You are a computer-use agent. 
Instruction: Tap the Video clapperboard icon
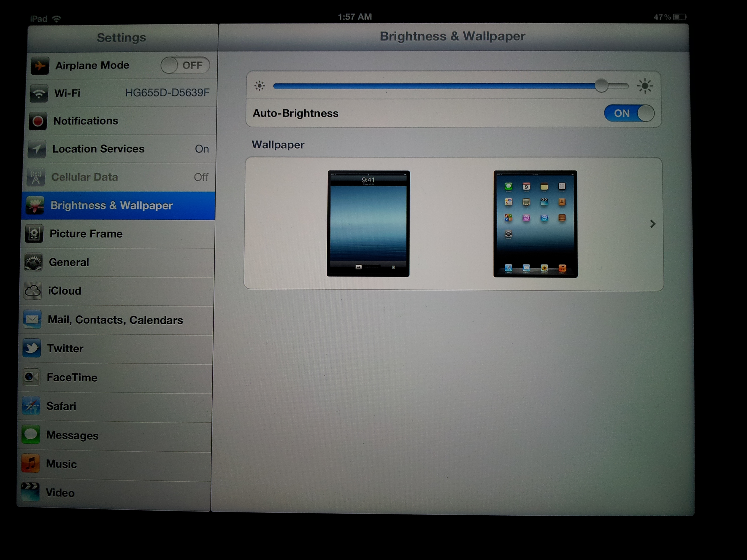pyautogui.click(x=30, y=492)
